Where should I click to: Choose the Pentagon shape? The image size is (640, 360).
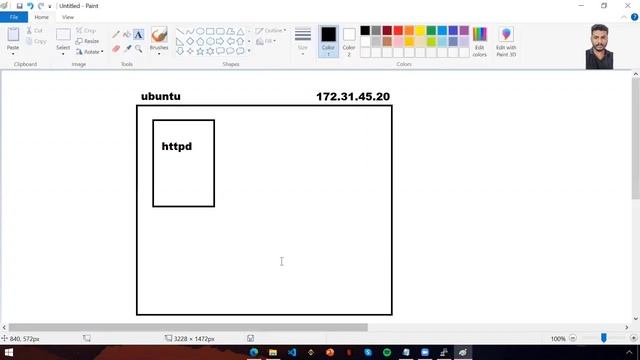click(200, 41)
